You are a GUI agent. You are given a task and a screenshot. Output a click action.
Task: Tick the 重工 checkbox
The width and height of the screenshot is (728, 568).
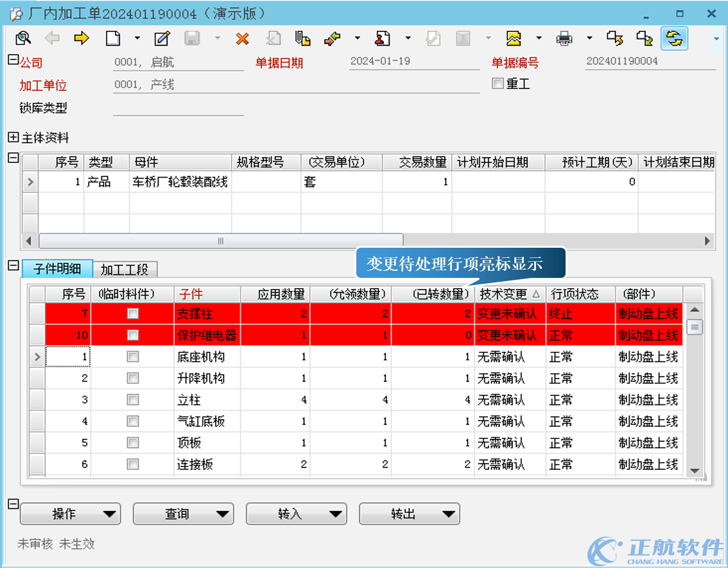coord(498,83)
